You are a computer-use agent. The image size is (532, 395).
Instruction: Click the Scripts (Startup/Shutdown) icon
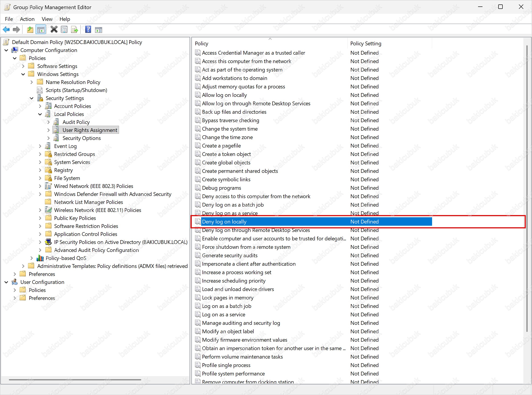[40, 90]
